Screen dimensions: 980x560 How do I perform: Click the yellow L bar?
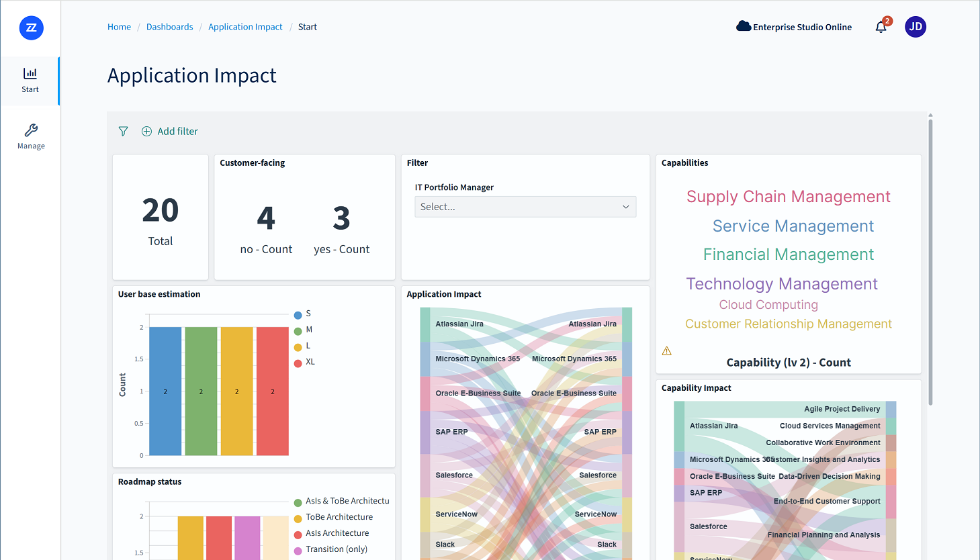pyautogui.click(x=236, y=391)
